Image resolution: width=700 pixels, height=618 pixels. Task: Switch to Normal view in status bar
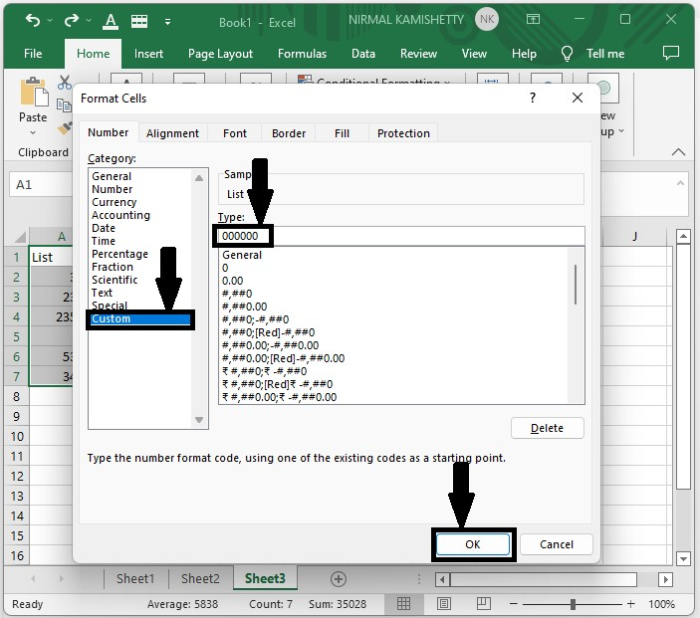pyautogui.click(x=403, y=604)
